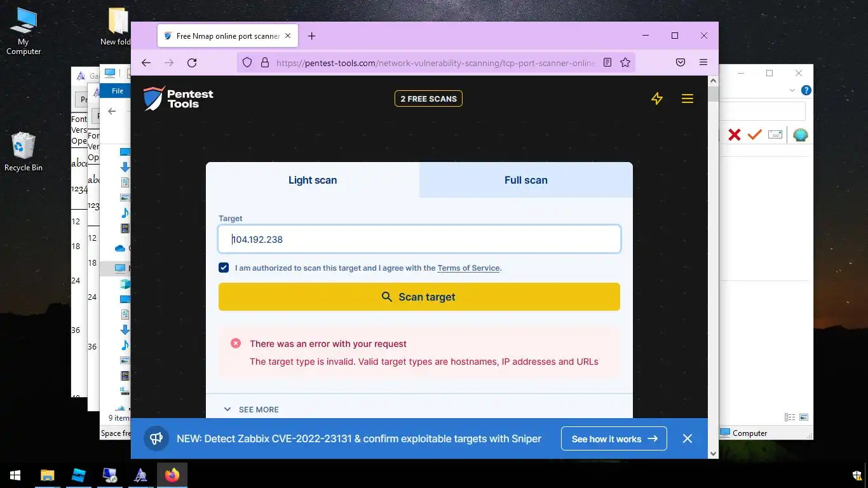Click back arrow in background Explorer window
This screenshot has height=488, width=868.
pyautogui.click(x=112, y=111)
